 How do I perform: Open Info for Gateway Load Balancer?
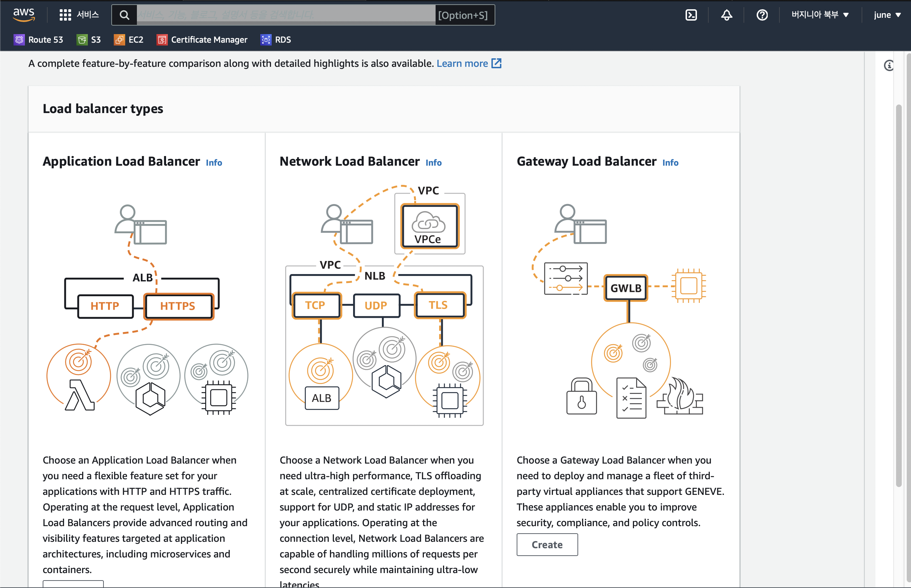coord(670,163)
